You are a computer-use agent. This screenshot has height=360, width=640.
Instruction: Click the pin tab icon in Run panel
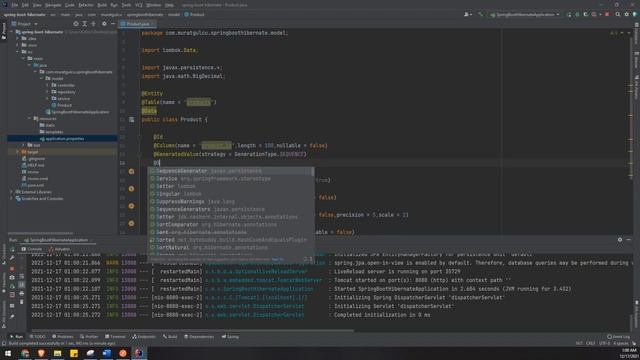click(x=12, y=316)
